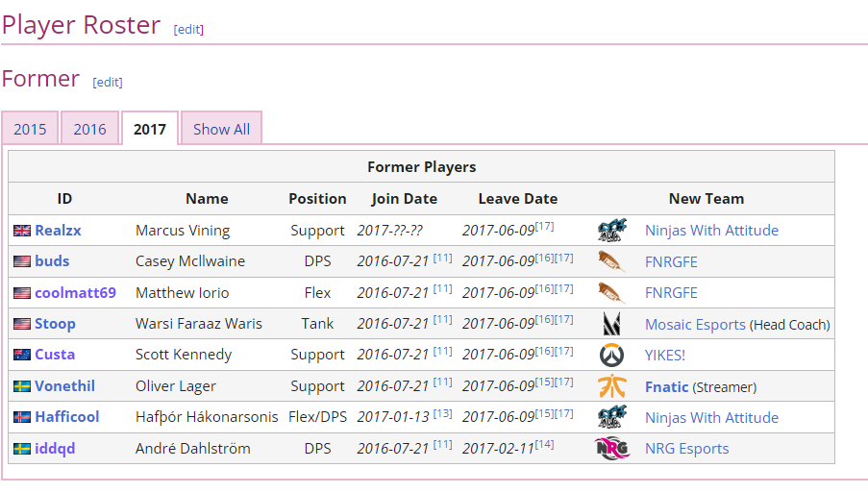
Task: Click the Ninjas With Attitude logo in Realzx row
Action: [611, 230]
